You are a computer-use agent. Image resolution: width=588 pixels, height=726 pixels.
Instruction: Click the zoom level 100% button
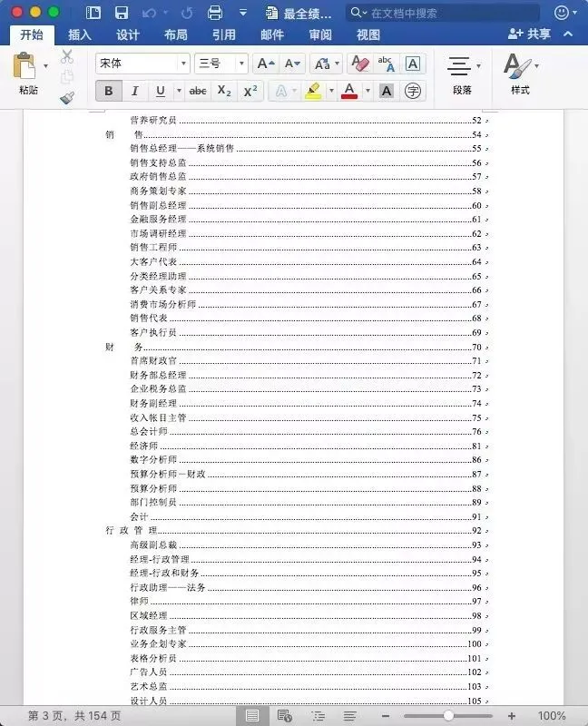(x=552, y=716)
